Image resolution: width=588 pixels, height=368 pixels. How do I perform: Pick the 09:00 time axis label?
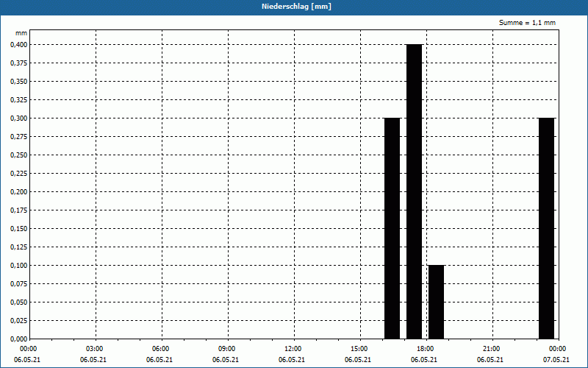coord(227,349)
